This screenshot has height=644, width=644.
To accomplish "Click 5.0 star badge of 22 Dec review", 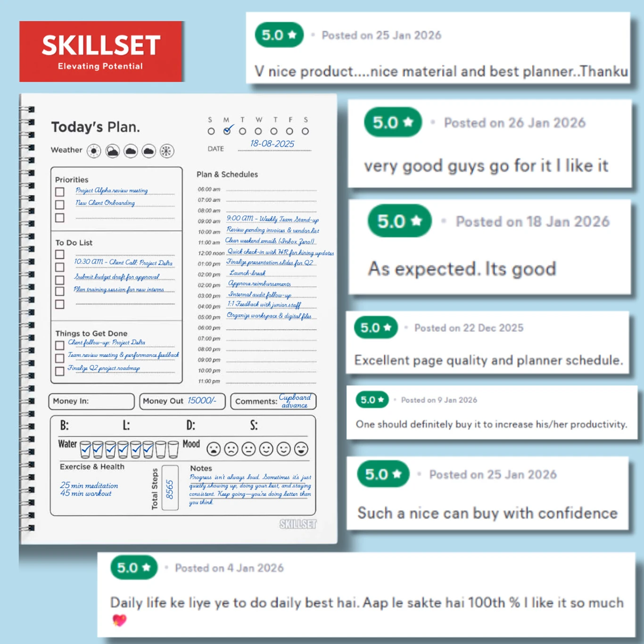I will tap(376, 328).
